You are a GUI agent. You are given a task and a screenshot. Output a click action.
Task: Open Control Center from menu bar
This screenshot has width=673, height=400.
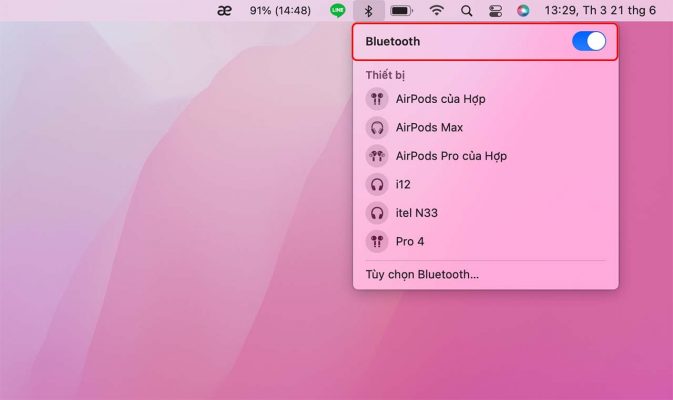[x=495, y=11]
